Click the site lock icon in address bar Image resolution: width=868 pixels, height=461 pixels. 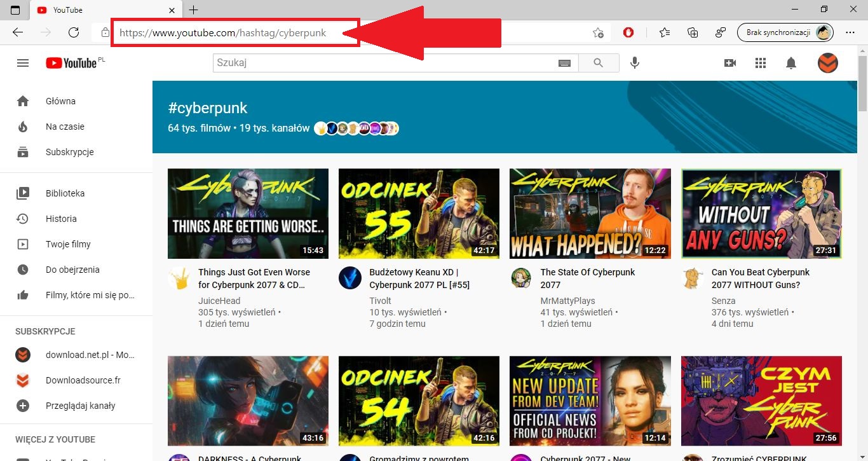[105, 32]
